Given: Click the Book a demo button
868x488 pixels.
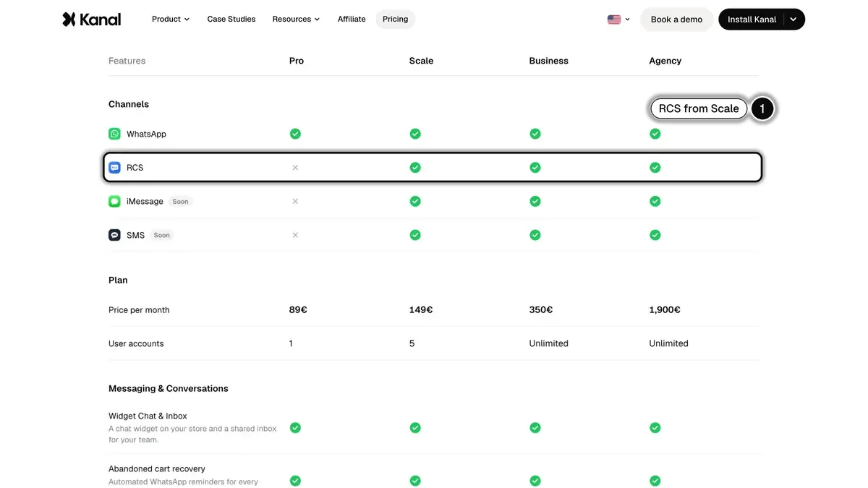Looking at the screenshot, I should click(676, 20).
